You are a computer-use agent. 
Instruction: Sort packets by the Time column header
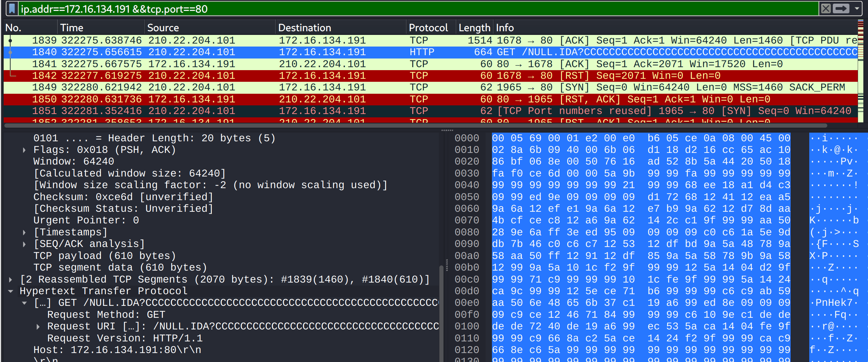pyautogui.click(x=71, y=28)
